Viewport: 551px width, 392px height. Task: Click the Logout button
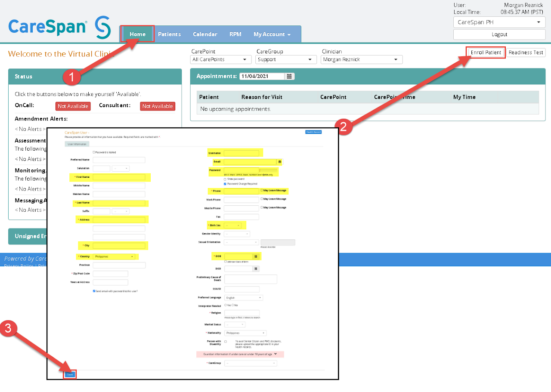499,34
